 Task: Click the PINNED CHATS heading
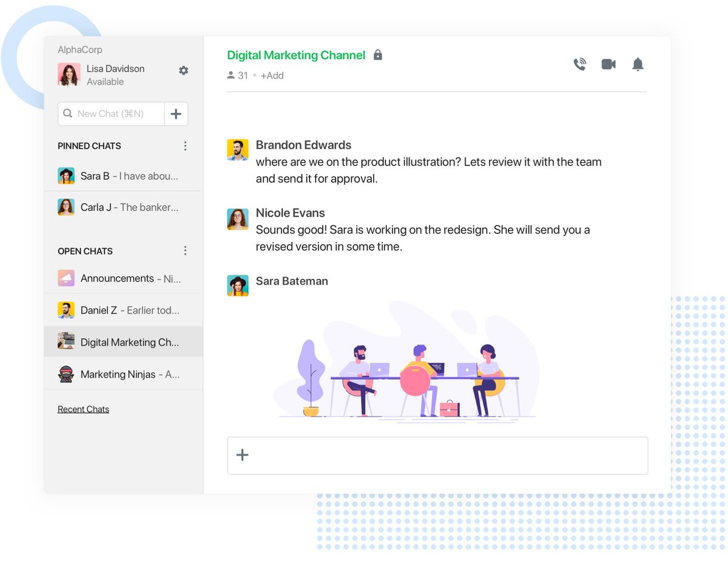tap(89, 146)
